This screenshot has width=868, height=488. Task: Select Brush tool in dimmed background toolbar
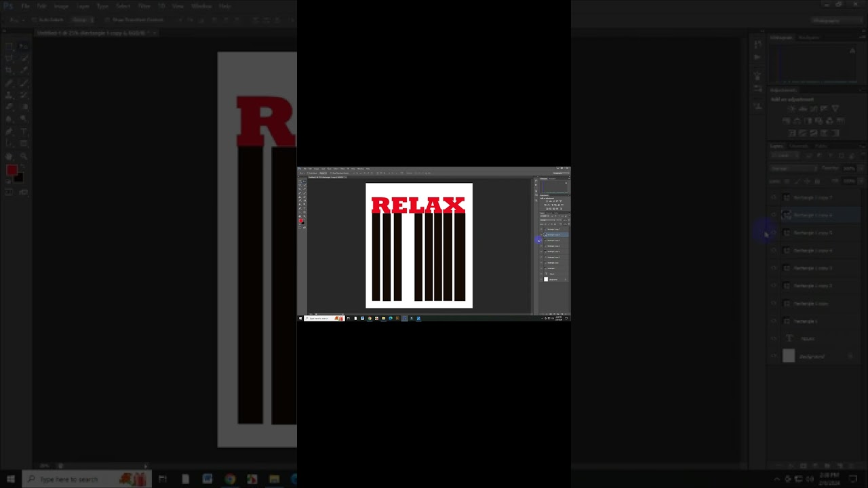point(24,83)
